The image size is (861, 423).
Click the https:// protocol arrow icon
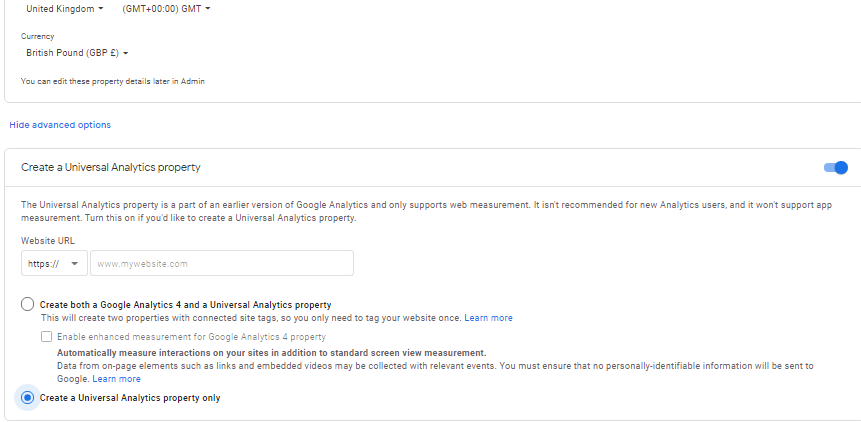74,264
